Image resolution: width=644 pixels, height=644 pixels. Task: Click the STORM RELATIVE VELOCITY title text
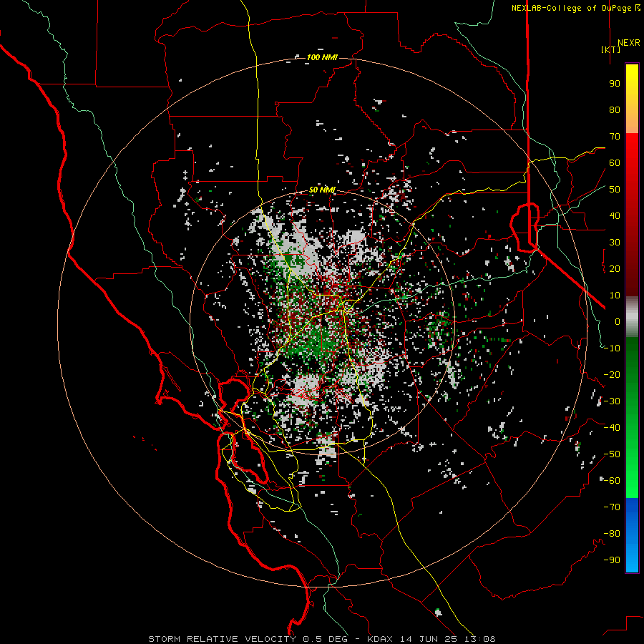[x=222, y=639]
